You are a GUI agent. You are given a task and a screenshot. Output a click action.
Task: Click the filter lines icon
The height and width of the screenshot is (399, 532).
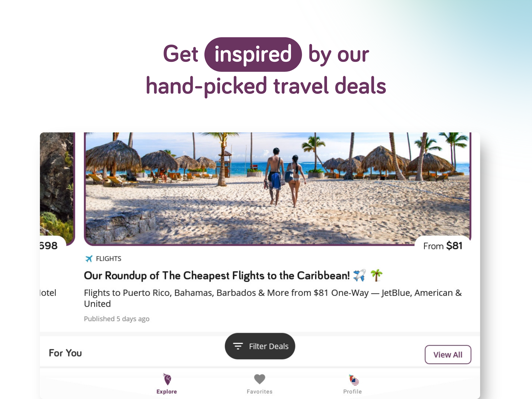238,346
